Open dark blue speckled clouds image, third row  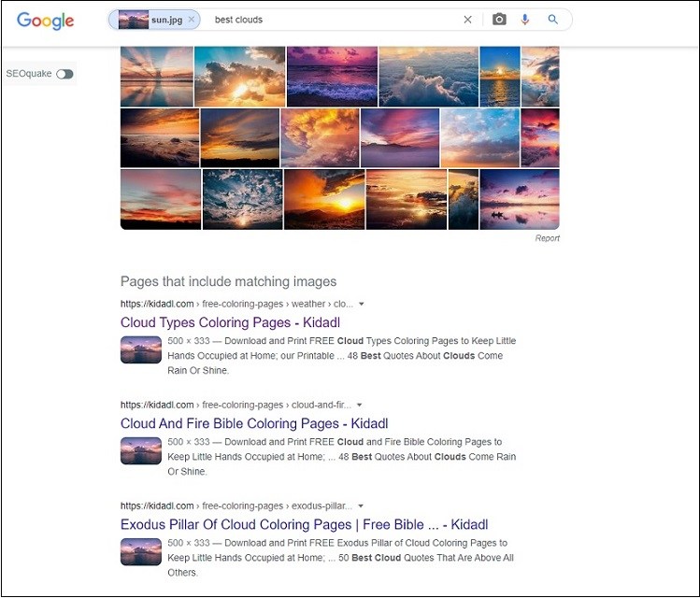click(x=243, y=199)
